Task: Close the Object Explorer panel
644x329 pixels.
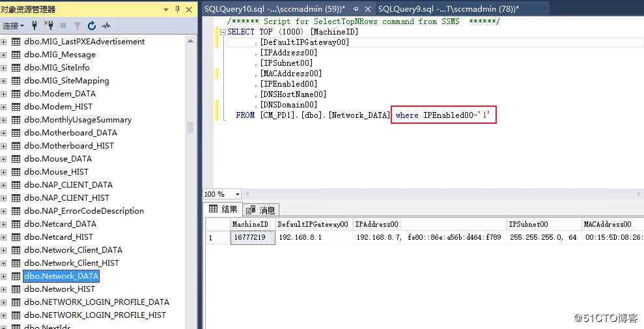Action: click(189, 9)
